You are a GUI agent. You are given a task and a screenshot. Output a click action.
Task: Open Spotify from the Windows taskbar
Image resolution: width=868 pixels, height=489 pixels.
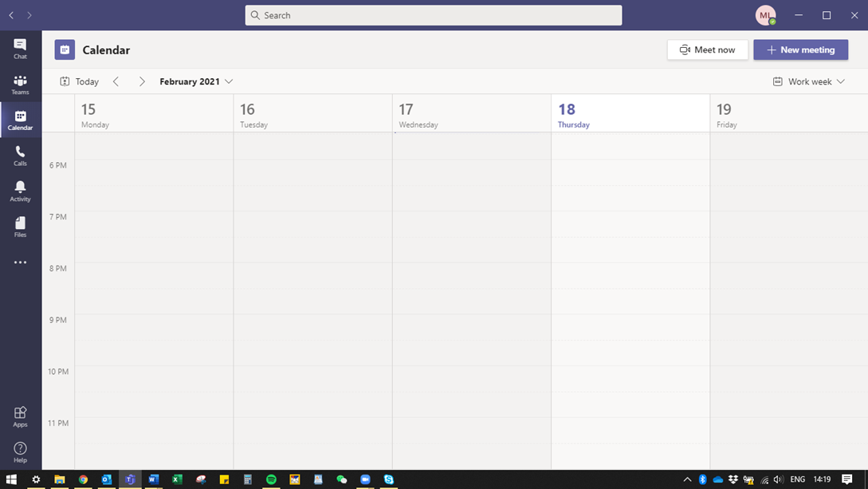click(x=271, y=479)
